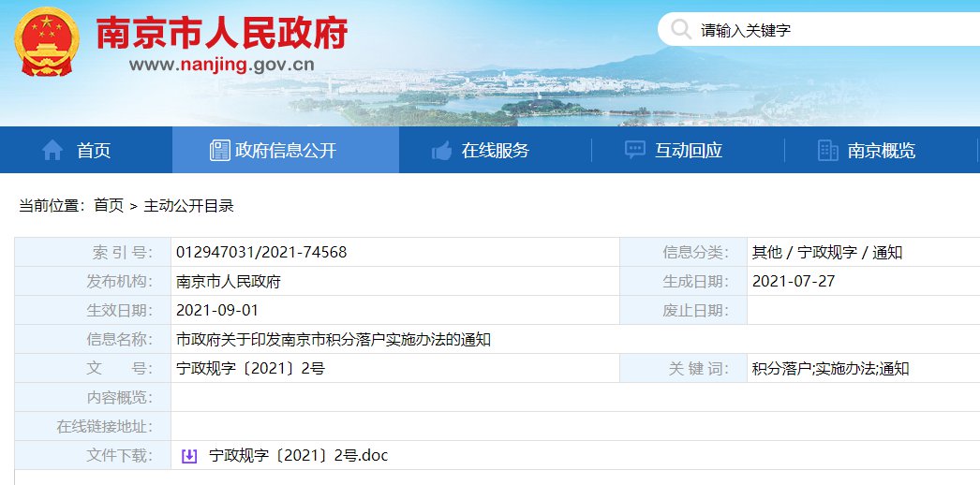980x485 pixels.
Task: Click the chat bubble interaction icon
Action: (x=634, y=150)
